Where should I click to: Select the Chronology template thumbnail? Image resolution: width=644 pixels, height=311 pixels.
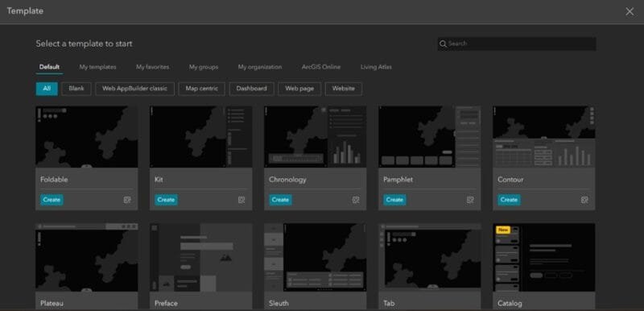coord(315,137)
